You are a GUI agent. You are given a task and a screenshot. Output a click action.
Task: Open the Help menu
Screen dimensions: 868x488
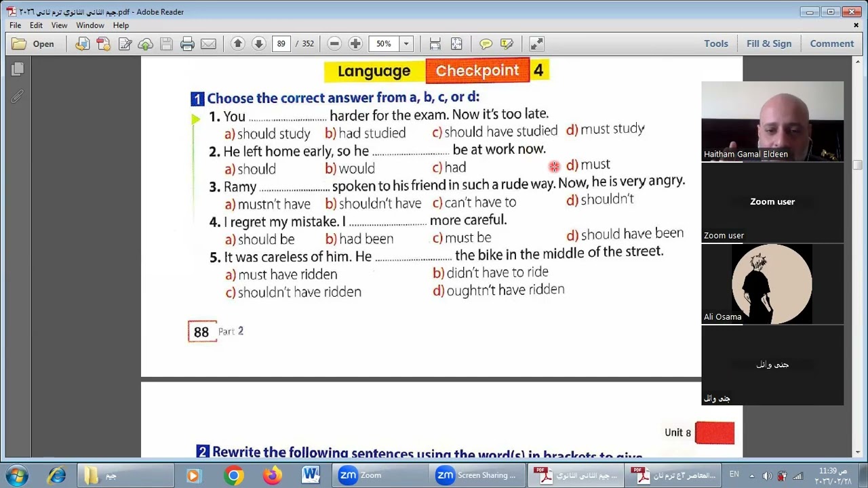(121, 25)
